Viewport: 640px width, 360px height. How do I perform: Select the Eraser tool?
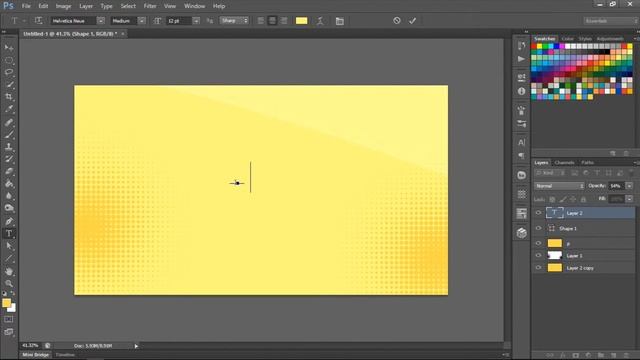(9, 171)
